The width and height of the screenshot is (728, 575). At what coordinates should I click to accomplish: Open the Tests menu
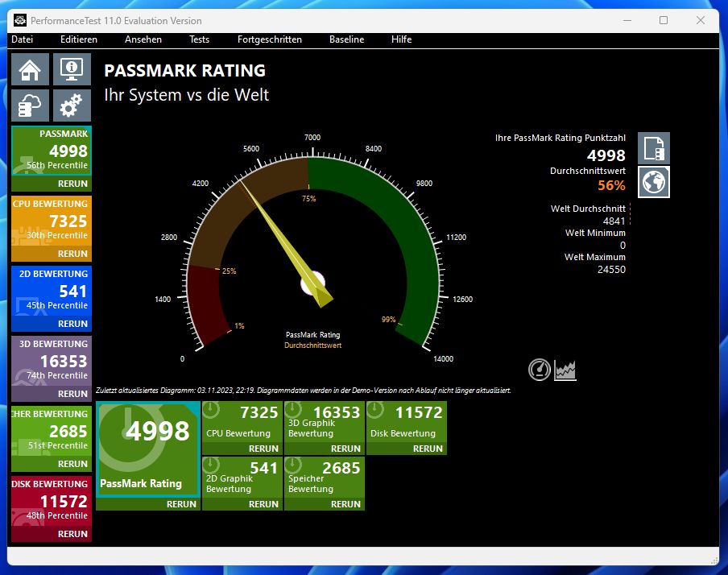click(x=199, y=39)
